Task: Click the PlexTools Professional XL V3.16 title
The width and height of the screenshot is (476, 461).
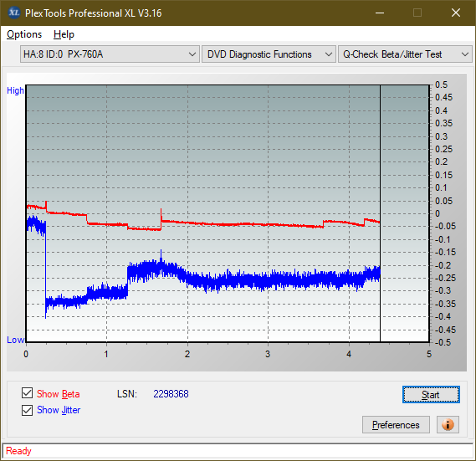Action: pos(93,13)
